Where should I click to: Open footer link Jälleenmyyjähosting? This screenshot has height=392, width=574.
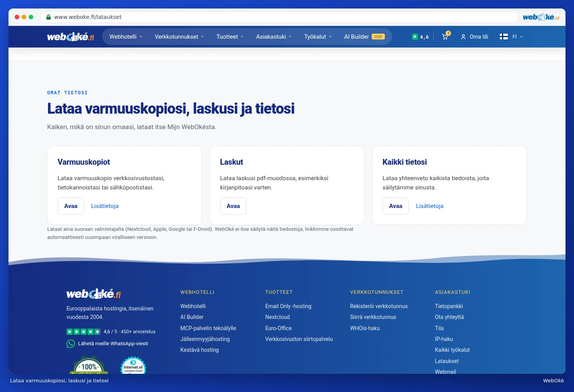click(x=205, y=339)
